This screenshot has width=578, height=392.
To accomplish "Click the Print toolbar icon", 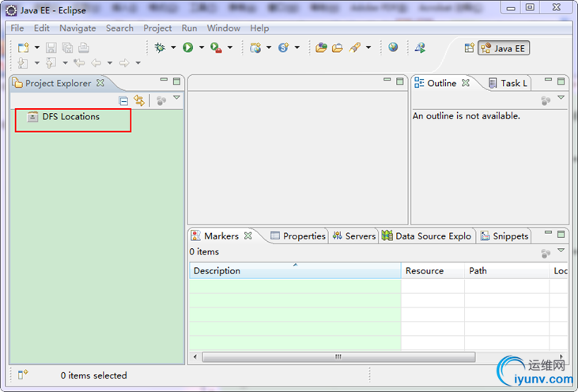I will coord(84,47).
